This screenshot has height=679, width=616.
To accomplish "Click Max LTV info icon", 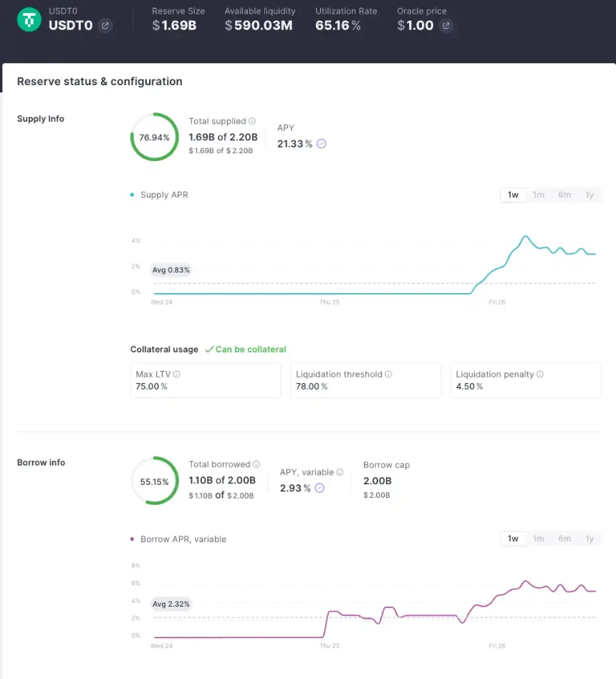I will 177,375.
